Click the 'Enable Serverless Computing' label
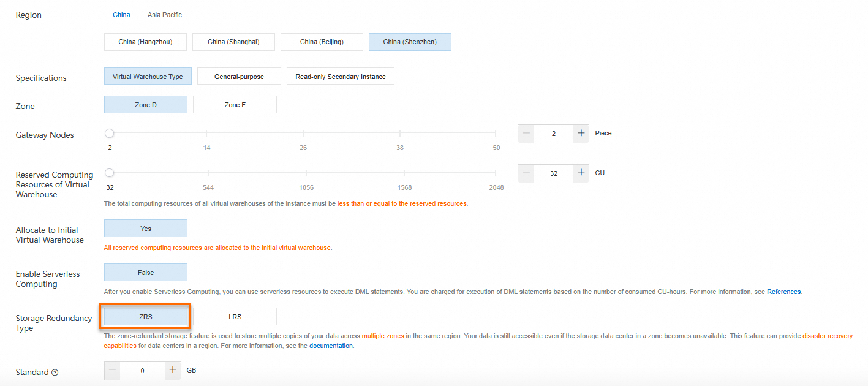Viewport: 868px width, 386px height. coord(48,279)
